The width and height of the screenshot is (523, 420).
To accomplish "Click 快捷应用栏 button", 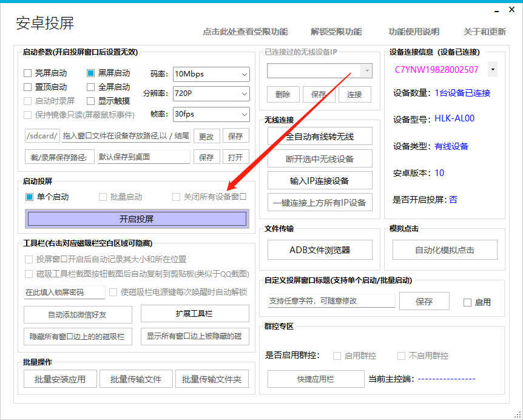I will (x=316, y=379).
